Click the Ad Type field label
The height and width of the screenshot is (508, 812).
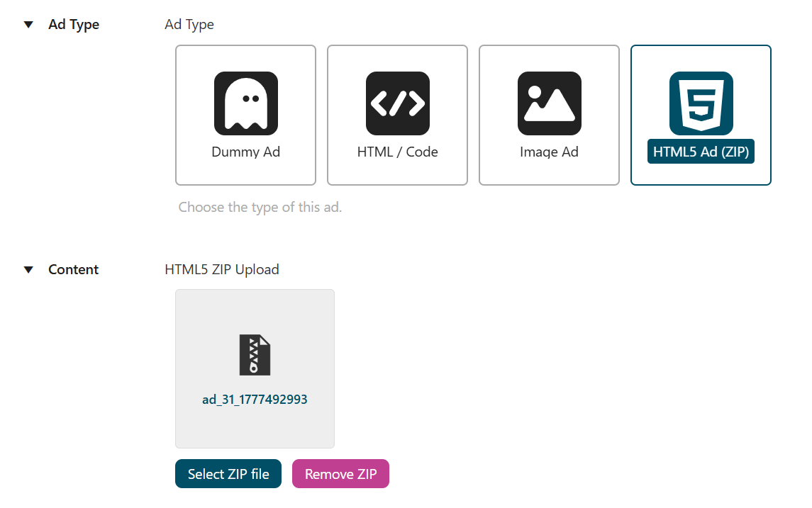click(189, 24)
